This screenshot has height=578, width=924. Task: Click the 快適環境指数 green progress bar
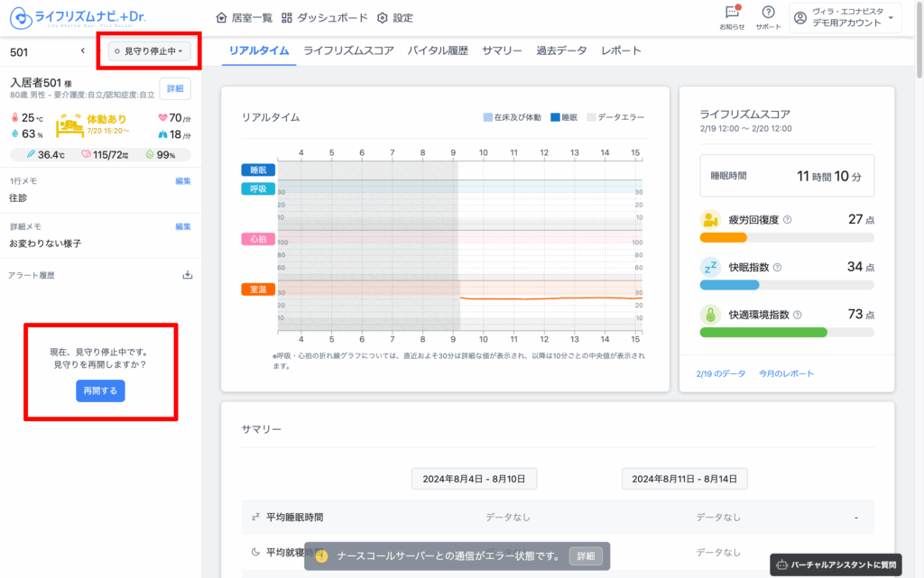763,333
